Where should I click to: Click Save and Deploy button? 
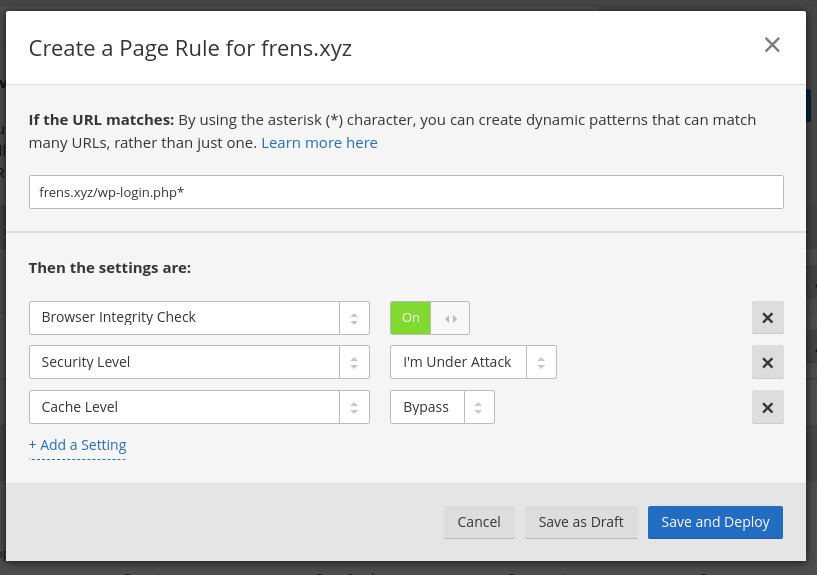pos(715,522)
